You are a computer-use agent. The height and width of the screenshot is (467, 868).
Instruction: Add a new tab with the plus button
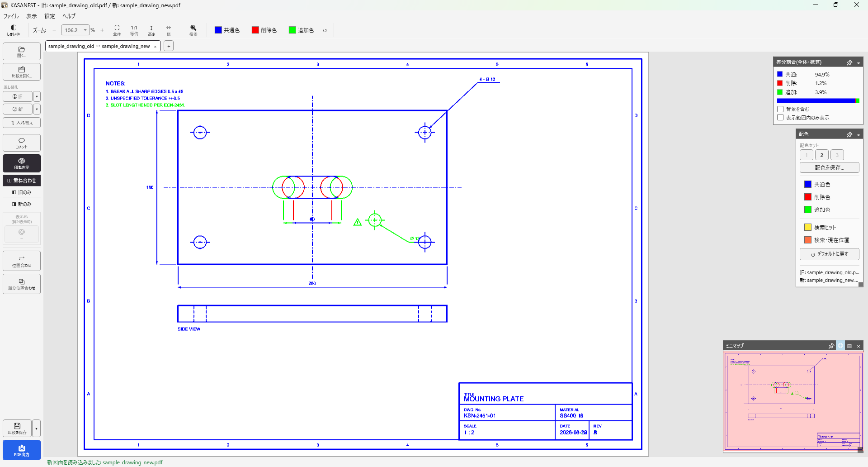(169, 46)
